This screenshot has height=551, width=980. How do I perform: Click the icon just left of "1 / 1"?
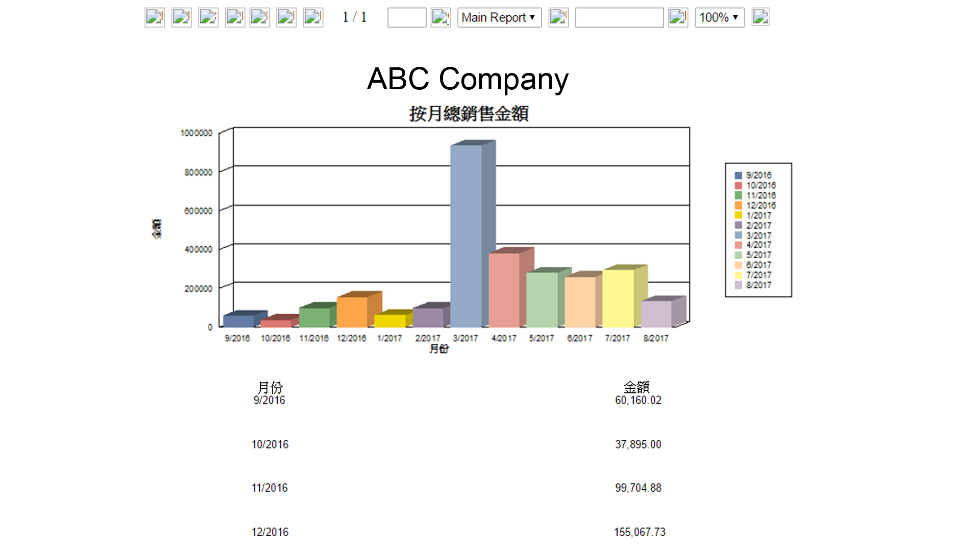tap(313, 17)
